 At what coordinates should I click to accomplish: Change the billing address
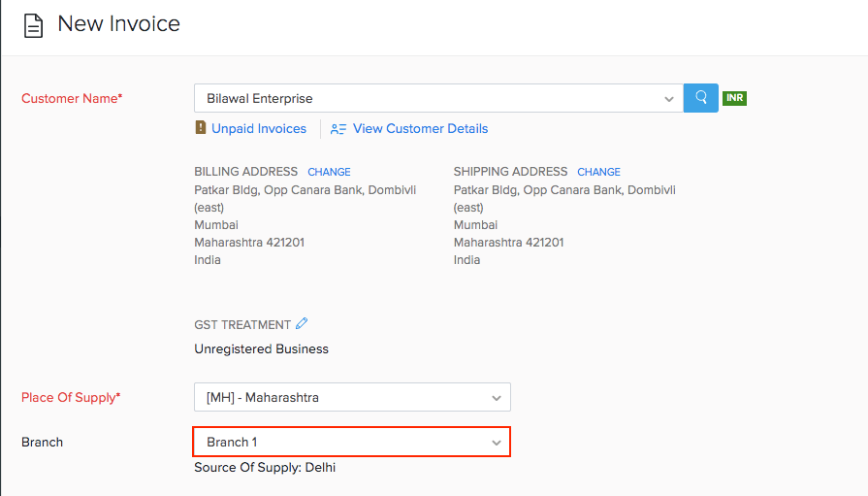point(329,172)
